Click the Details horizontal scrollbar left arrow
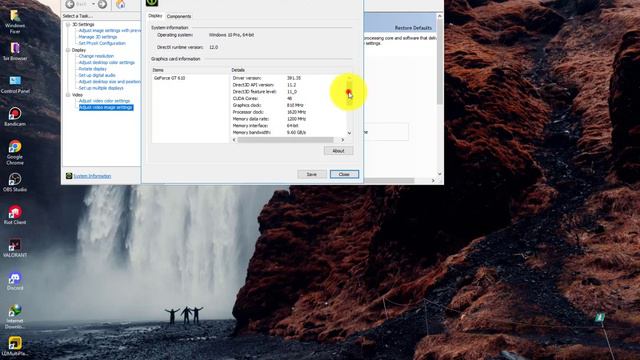Viewport: 640px width, 360px height. click(234, 140)
